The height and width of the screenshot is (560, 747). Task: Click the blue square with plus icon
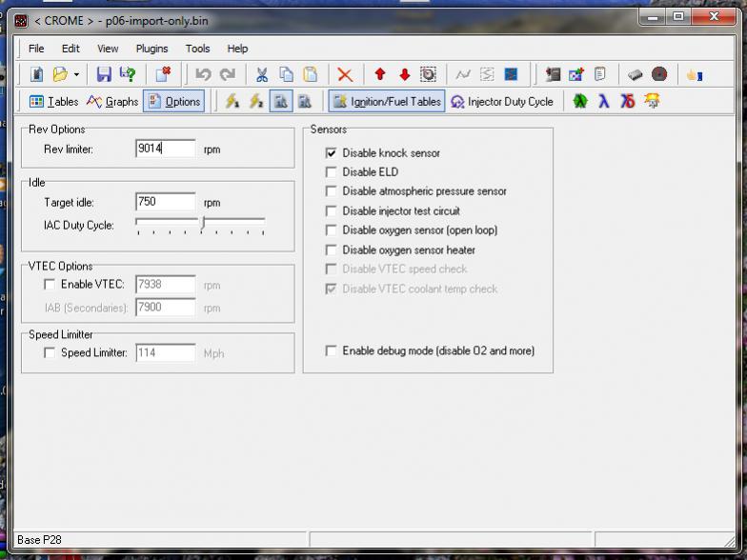tap(576, 74)
